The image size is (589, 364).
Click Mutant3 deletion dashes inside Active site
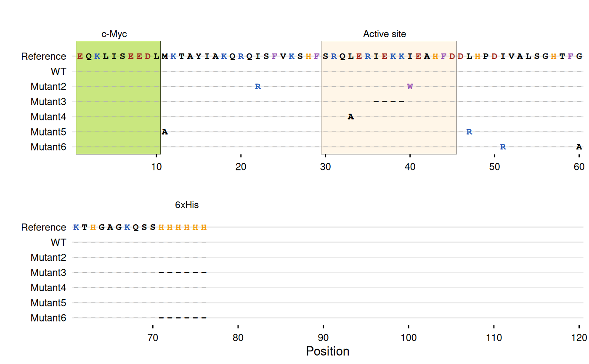[x=389, y=101]
